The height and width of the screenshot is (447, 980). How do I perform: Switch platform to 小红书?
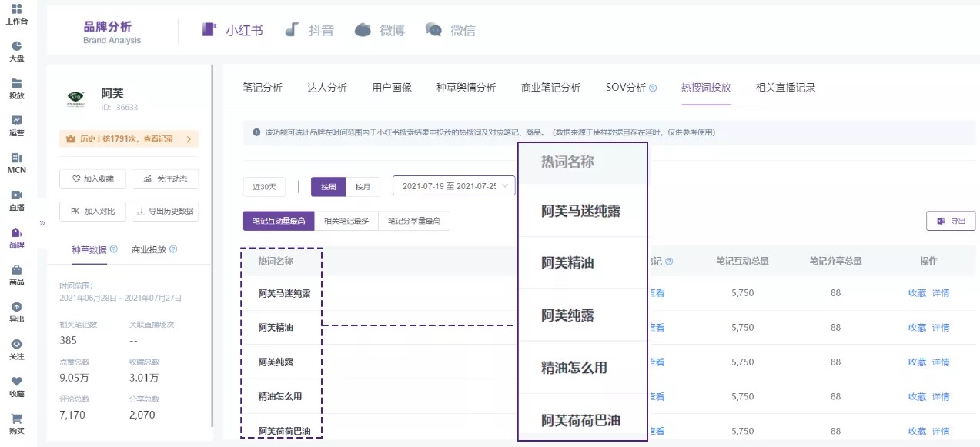click(x=232, y=30)
